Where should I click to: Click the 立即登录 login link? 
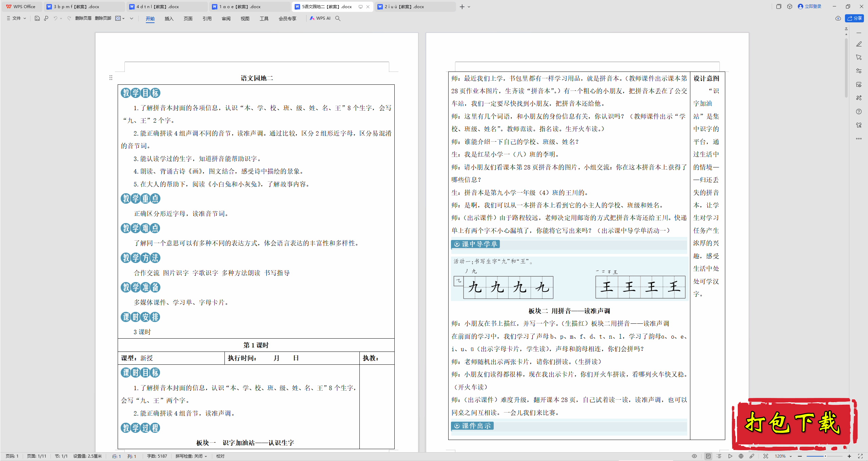pyautogui.click(x=809, y=6)
